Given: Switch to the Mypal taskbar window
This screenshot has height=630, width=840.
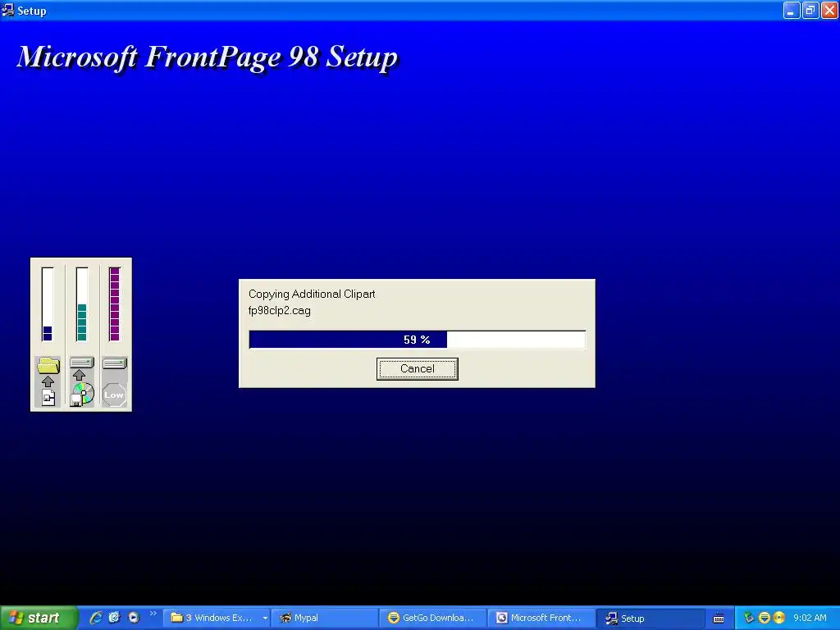Looking at the screenshot, I should 325,618.
